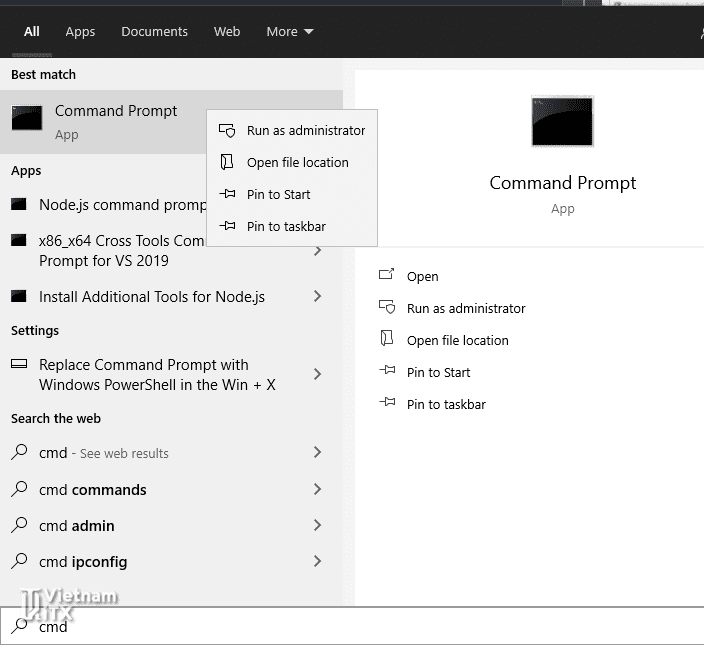Click the x86_x64 Cross Tools Command Prompt icon

point(18,241)
